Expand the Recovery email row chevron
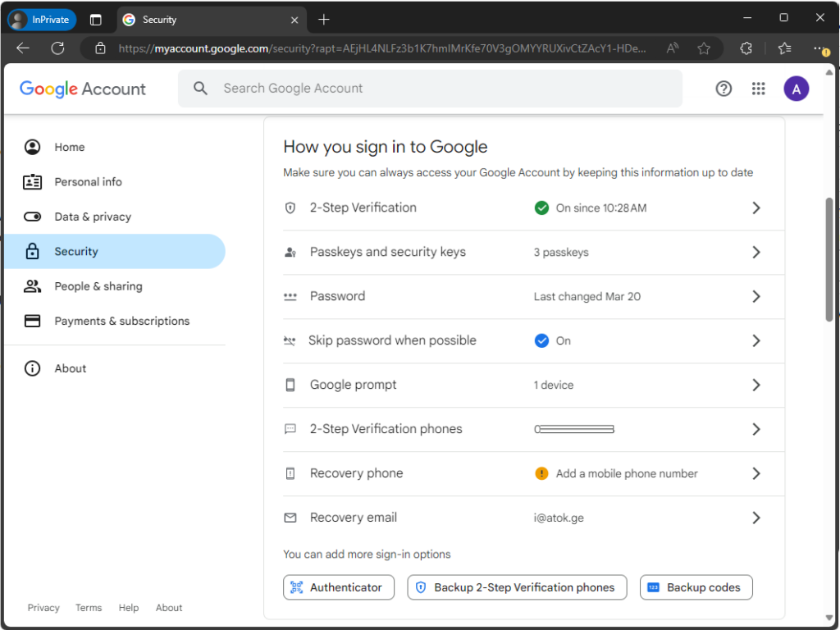Image resolution: width=840 pixels, height=630 pixels. click(756, 518)
